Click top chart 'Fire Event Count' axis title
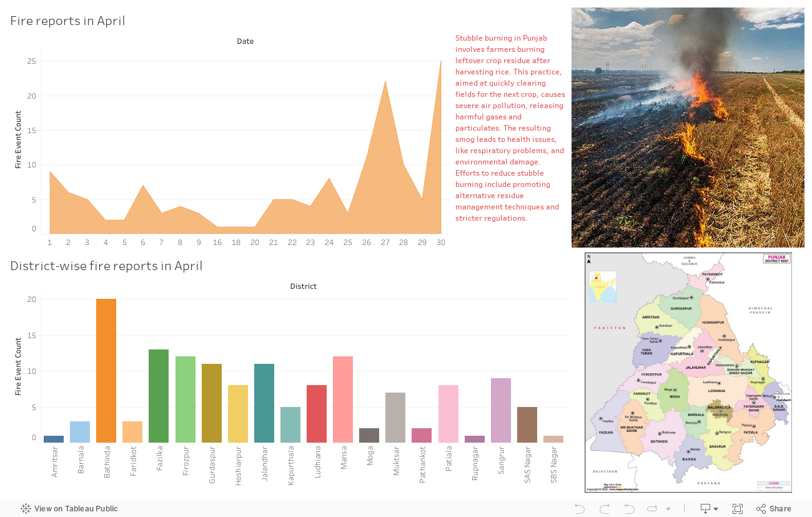Image resolution: width=812 pixels, height=517 pixels. (x=18, y=139)
